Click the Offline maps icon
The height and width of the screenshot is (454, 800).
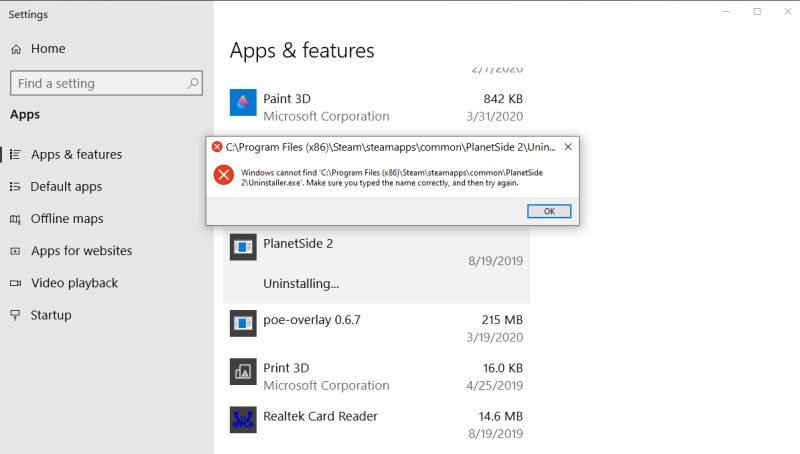15,219
